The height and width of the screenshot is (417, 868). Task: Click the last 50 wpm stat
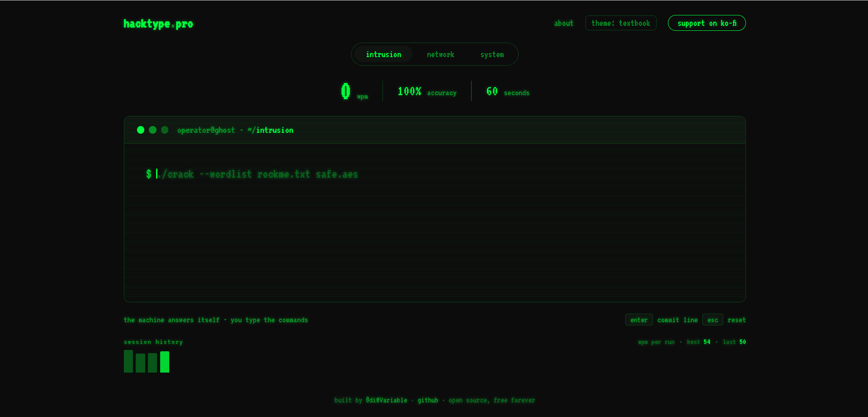(x=734, y=342)
